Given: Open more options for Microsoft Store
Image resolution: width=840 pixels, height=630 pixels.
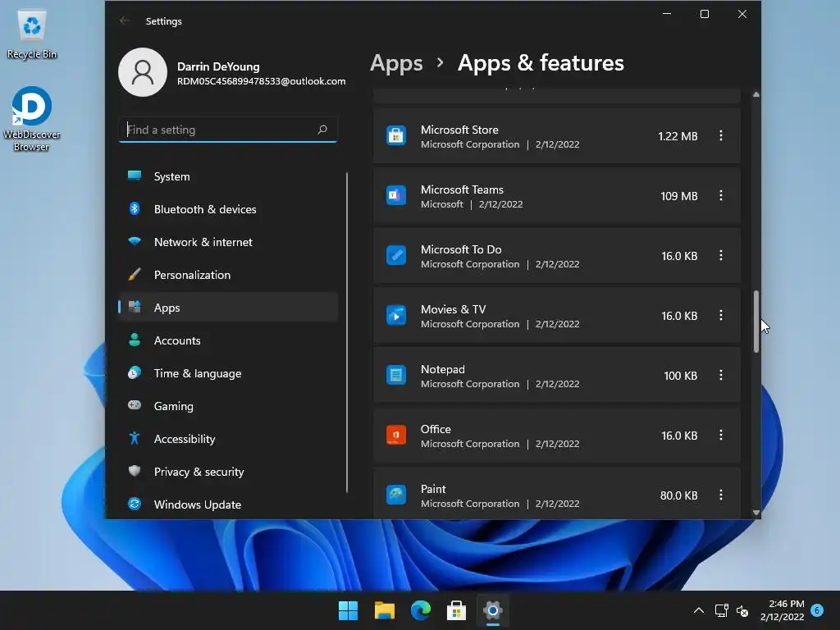Looking at the screenshot, I should pyautogui.click(x=720, y=135).
